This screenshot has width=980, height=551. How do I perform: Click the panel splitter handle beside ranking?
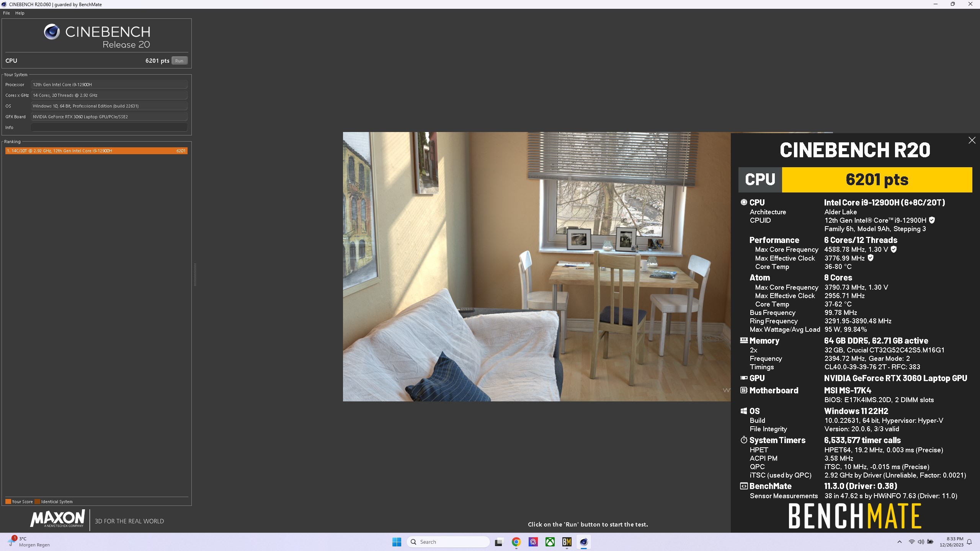(195, 274)
